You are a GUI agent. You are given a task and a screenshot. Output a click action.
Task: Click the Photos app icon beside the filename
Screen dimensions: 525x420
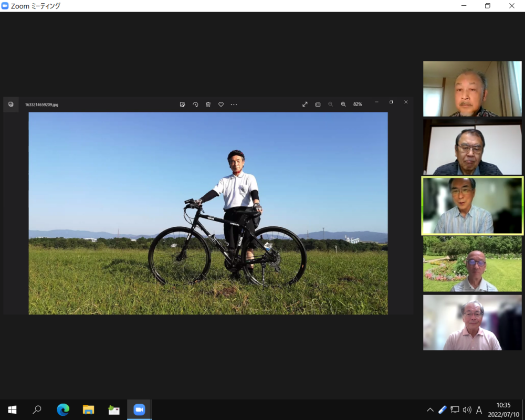pos(11,104)
